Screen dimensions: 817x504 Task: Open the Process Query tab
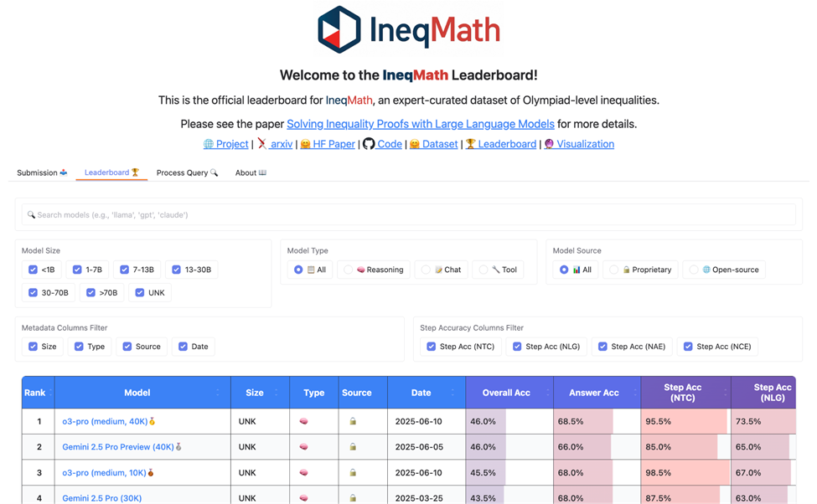pos(187,172)
